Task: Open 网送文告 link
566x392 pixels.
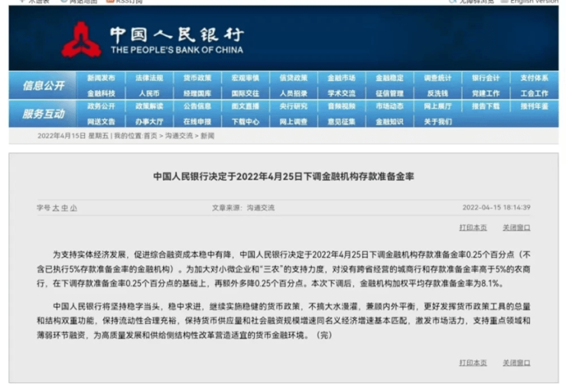Action: coord(101,121)
